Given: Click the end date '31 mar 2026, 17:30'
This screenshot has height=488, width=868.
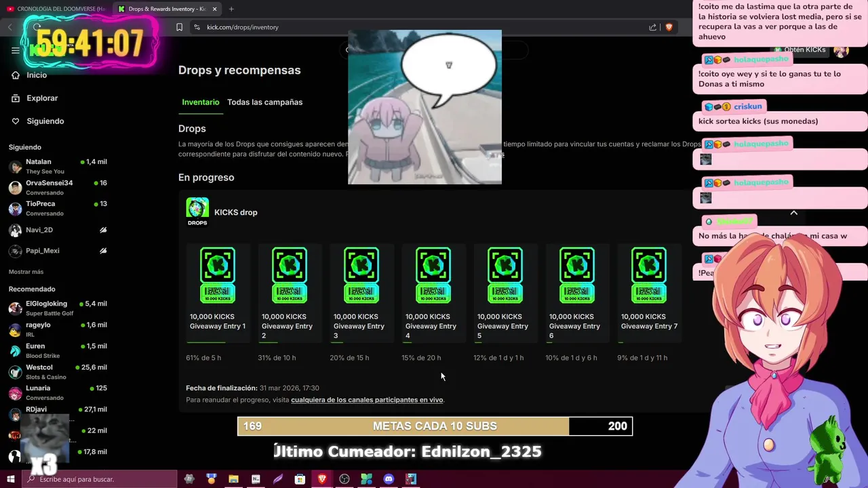Looking at the screenshot, I should point(289,388).
